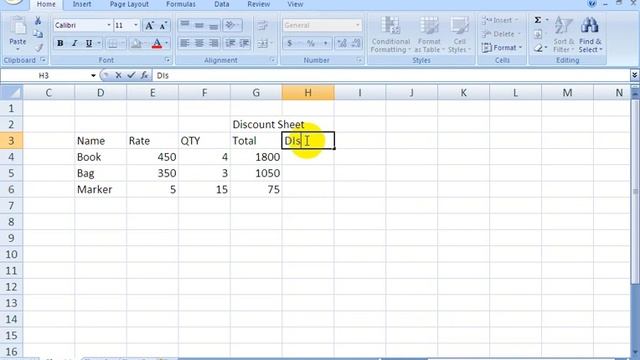Confirm the entry with checkmark icon
Viewport: 640px width, 360px height.
tap(131, 76)
